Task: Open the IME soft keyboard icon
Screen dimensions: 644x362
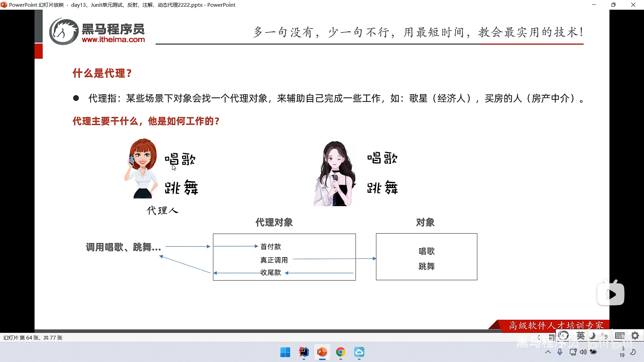Action: pyautogui.click(x=620, y=336)
